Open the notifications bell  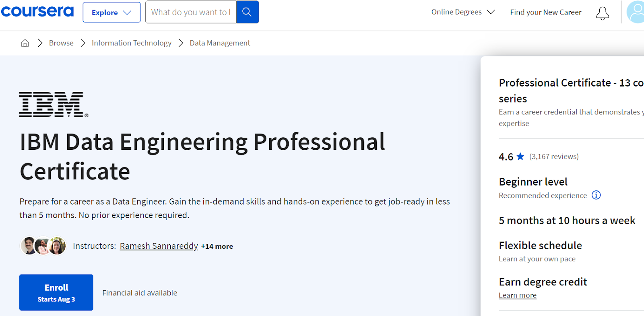point(602,13)
